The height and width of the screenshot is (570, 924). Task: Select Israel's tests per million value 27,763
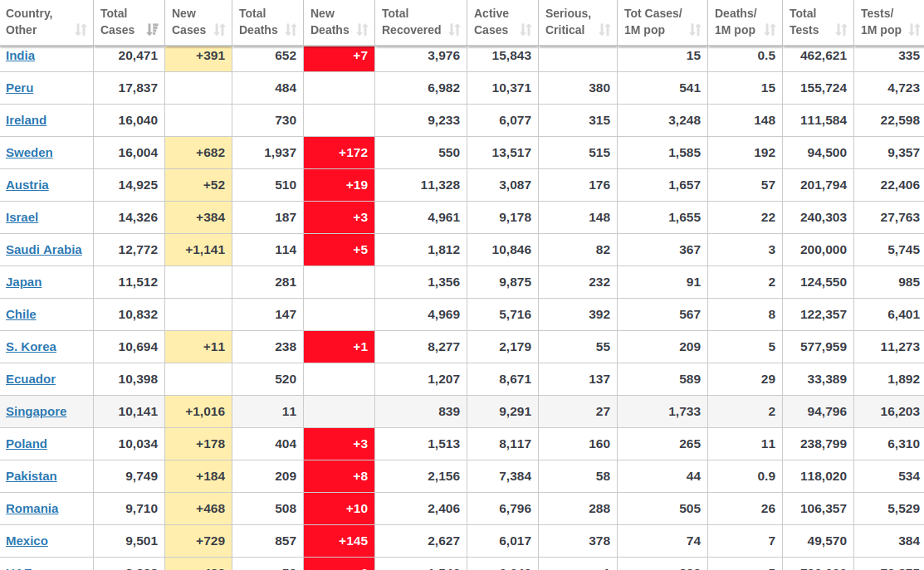(900, 217)
